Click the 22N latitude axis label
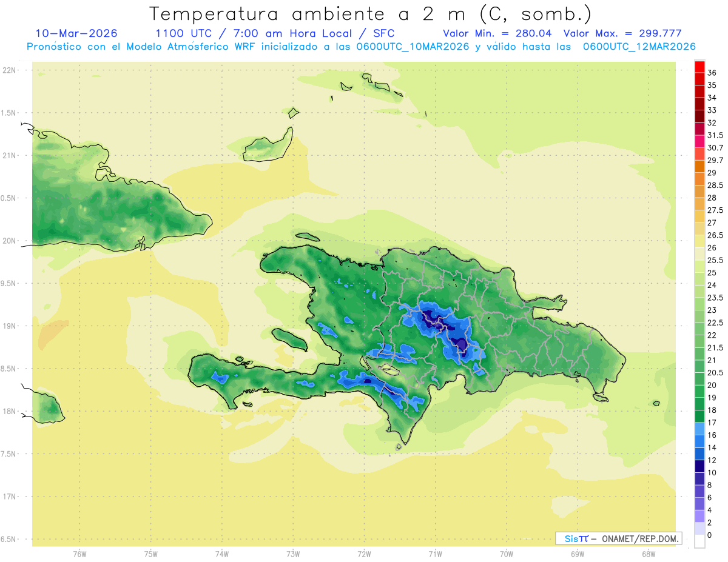Image resolution: width=728 pixels, height=562 pixels. tap(9, 70)
